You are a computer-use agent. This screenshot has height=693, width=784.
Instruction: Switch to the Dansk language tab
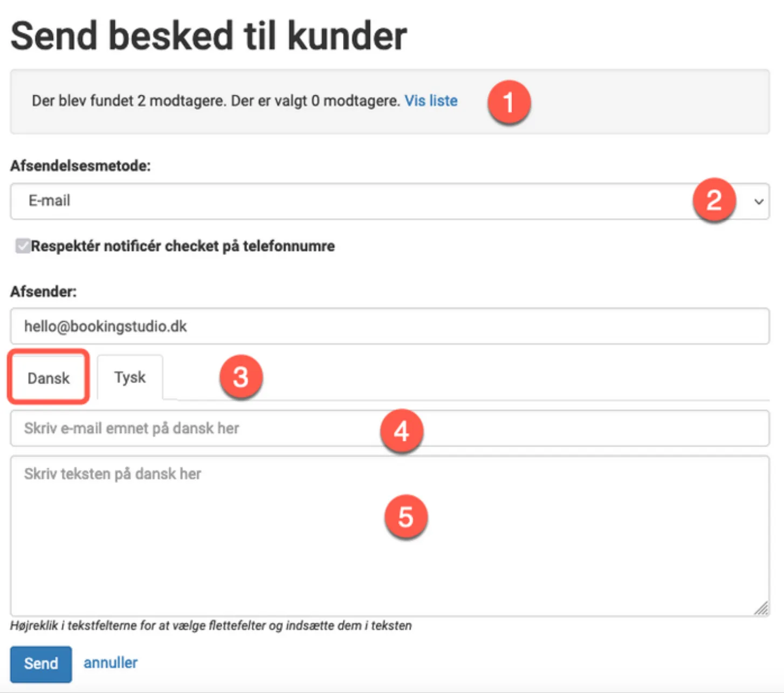pyautogui.click(x=49, y=378)
